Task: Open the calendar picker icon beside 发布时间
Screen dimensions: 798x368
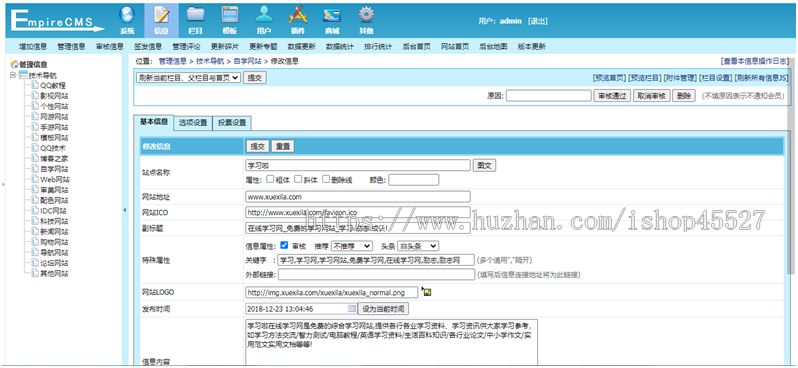Action: tap(352, 308)
